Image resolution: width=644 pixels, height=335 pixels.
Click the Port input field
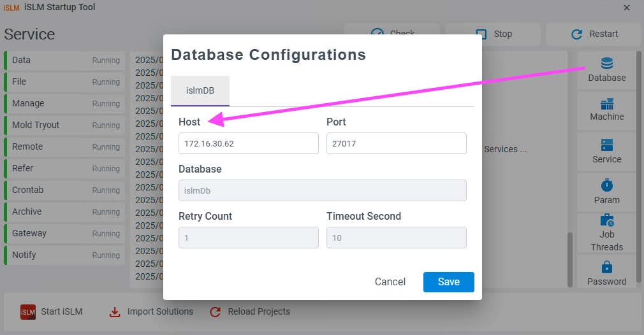tap(397, 143)
